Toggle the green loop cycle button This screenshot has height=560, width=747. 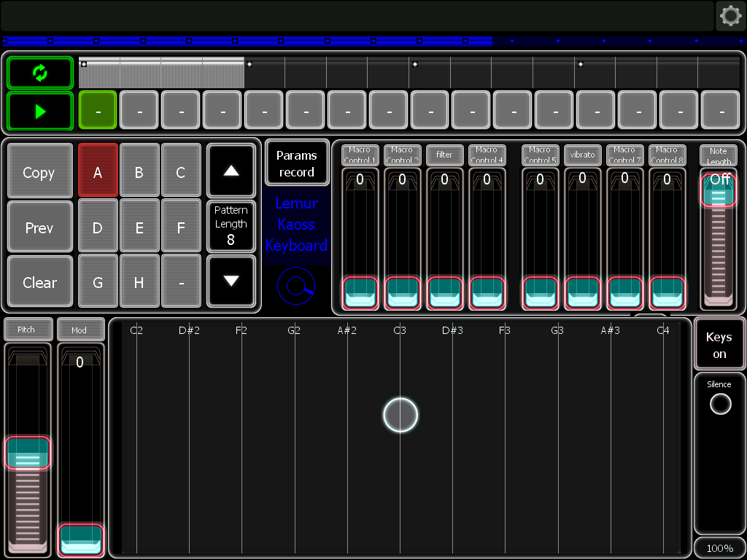coord(40,73)
